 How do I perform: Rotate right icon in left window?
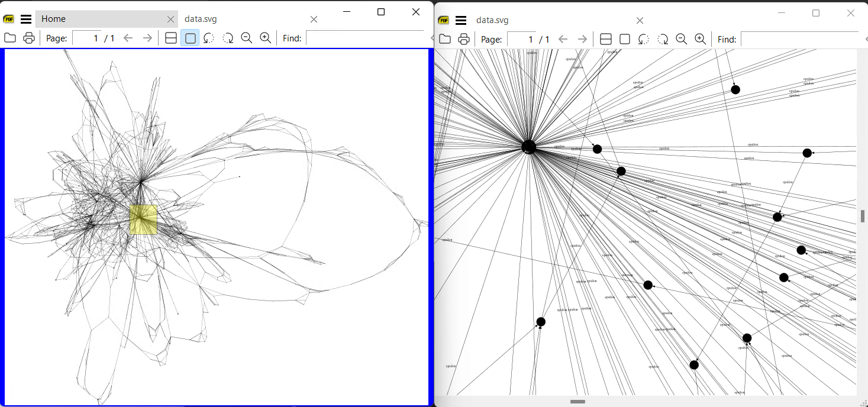pos(228,38)
